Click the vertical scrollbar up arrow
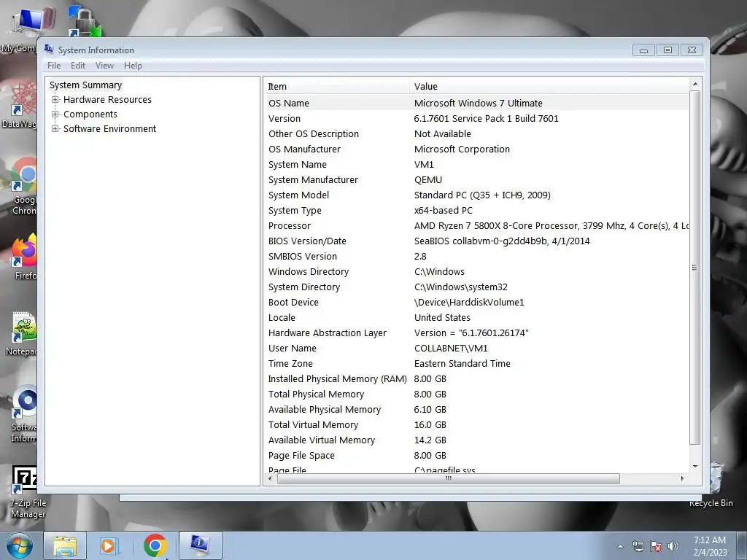The image size is (747, 560). (x=695, y=85)
